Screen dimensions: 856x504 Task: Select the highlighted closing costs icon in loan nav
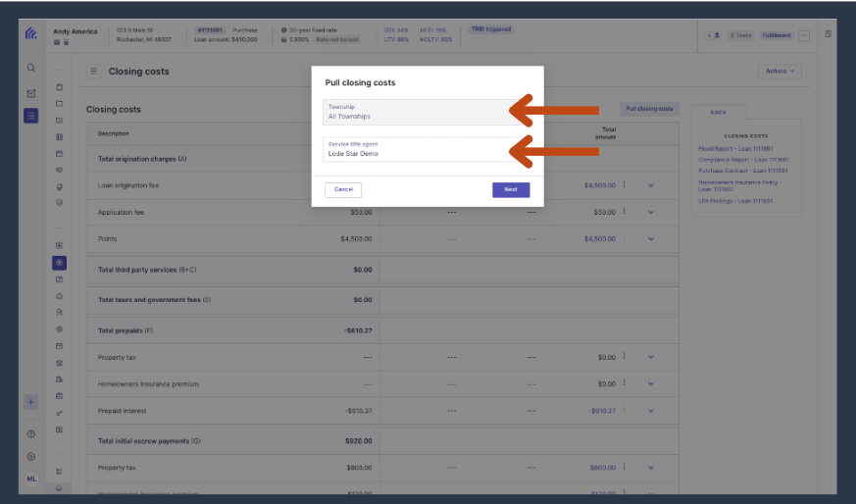click(60, 263)
